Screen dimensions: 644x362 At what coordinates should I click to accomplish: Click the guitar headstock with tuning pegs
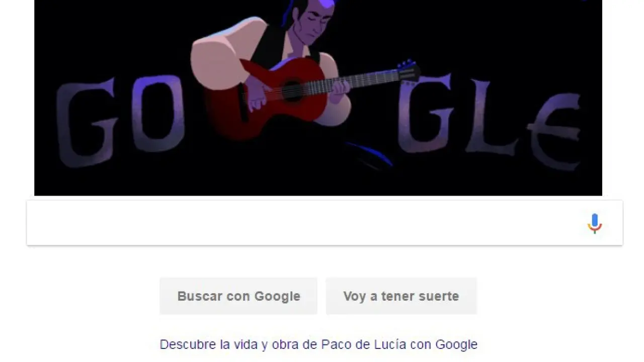pyautogui.click(x=409, y=71)
